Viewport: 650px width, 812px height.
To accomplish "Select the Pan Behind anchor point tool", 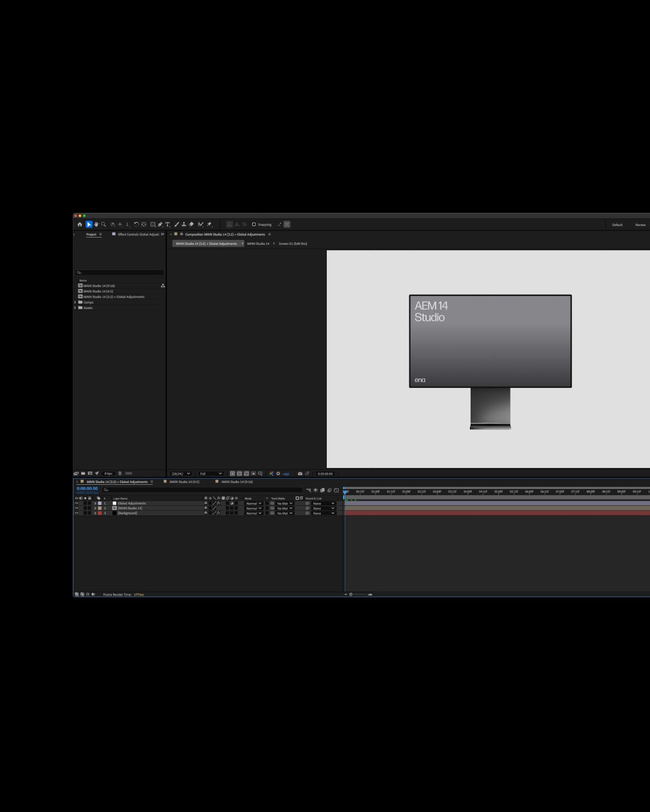I will (144, 224).
